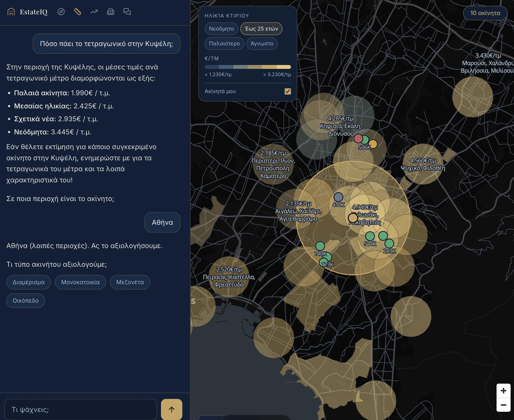Click the 410K property marker
This screenshot has height=420, width=514.
coord(338,197)
